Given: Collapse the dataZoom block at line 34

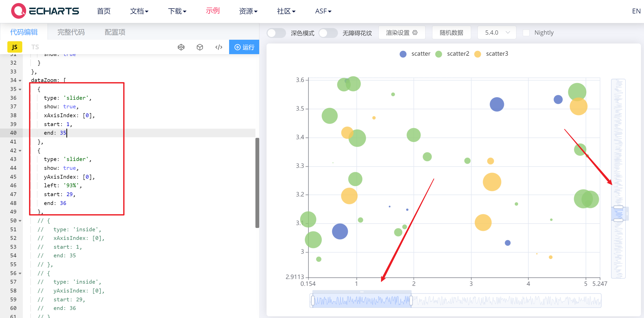Looking at the screenshot, I should point(20,80).
